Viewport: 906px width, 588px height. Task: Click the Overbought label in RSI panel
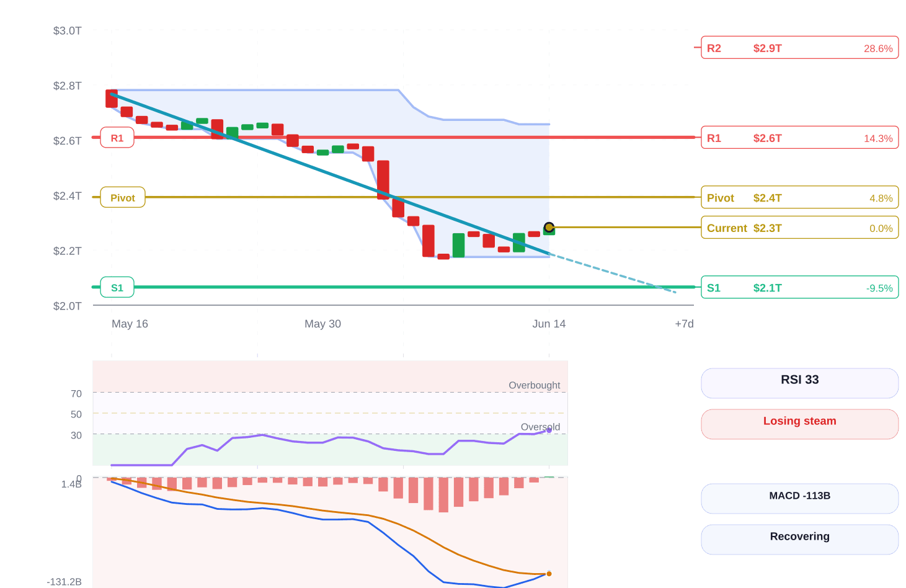(x=534, y=385)
